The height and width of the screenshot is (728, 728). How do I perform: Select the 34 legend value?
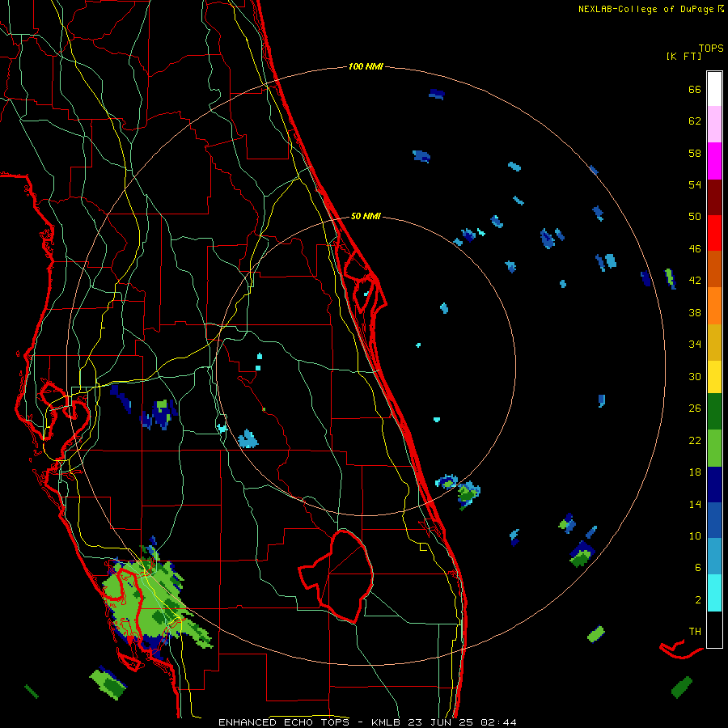[x=695, y=345]
